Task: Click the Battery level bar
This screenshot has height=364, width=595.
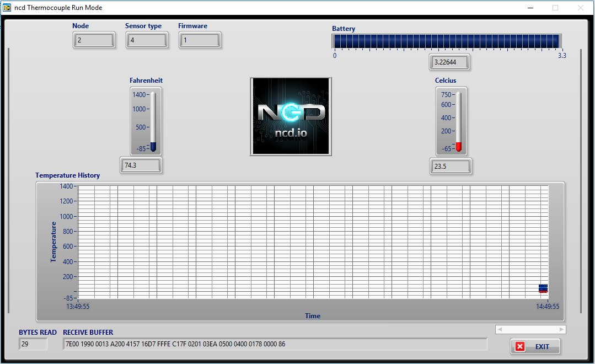Action: [447, 41]
